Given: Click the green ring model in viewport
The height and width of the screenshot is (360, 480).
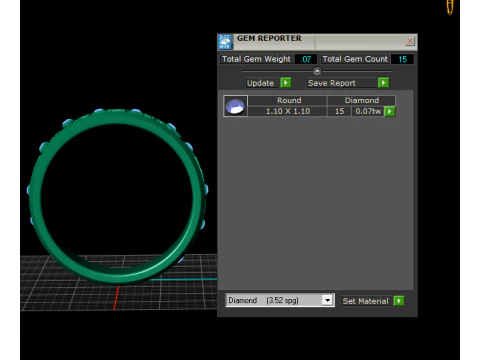Looking at the screenshot, I should [x=117, y=196].
